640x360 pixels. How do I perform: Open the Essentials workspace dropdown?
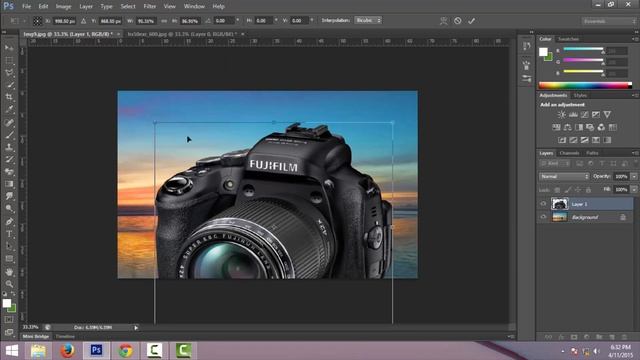pyautogui.click(x=609, y=21)
